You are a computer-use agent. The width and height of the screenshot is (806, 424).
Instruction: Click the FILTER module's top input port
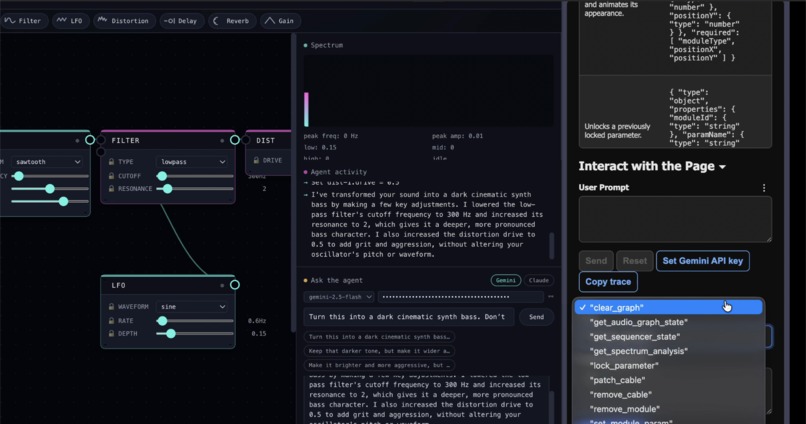click(101, 140)
